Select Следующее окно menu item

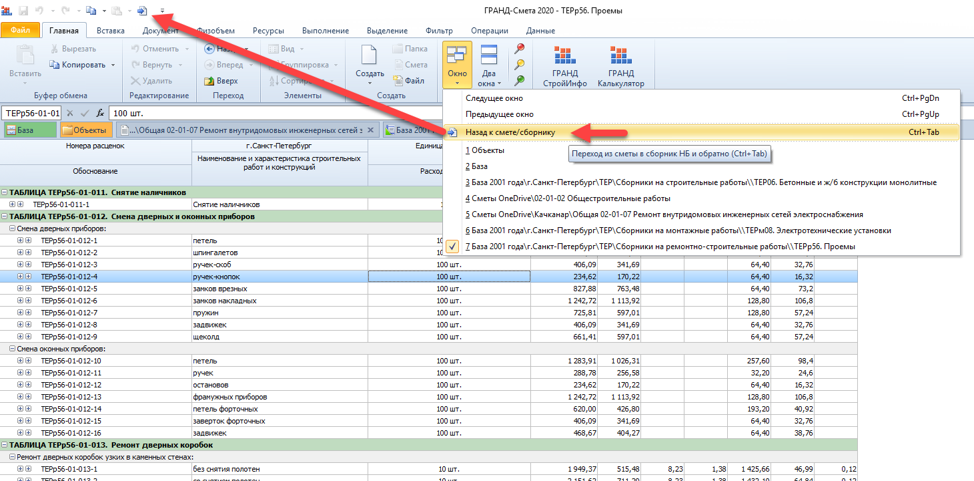[x=702, y=98]
